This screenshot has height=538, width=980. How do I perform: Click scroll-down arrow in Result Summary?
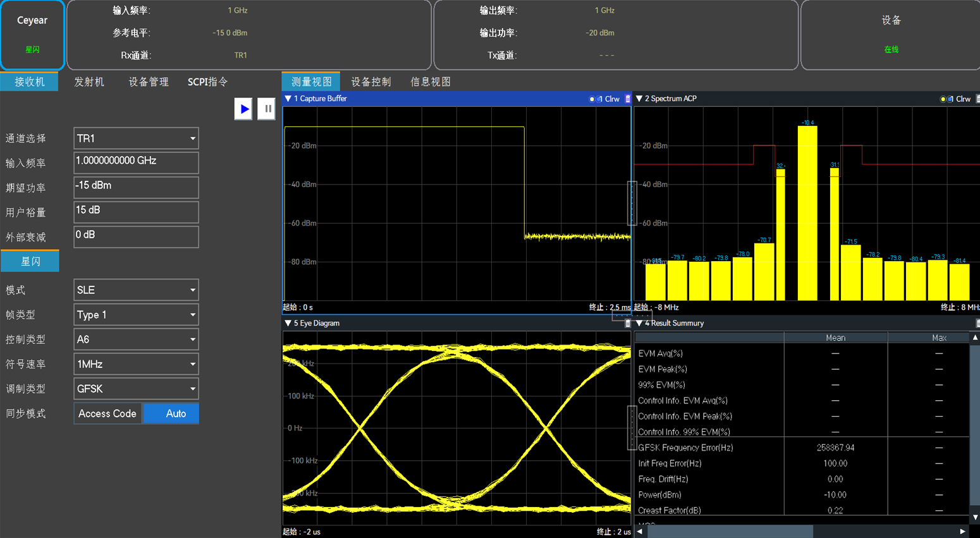tap(975, 517)
